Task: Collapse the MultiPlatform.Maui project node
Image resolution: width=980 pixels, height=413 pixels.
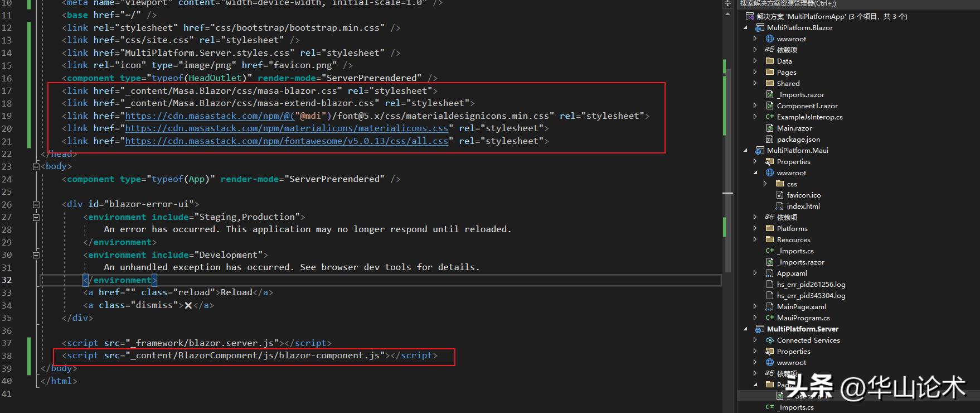Action: pyautogui.click(x=746, y=150)
